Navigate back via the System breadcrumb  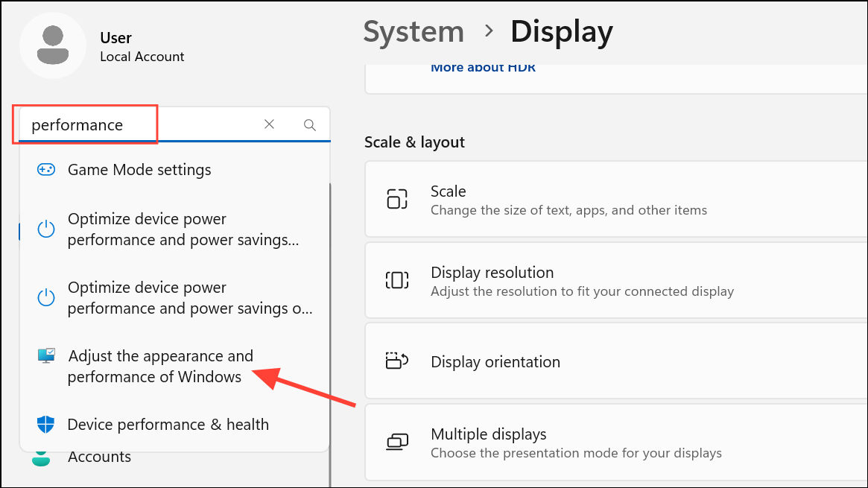click(414, 31)
